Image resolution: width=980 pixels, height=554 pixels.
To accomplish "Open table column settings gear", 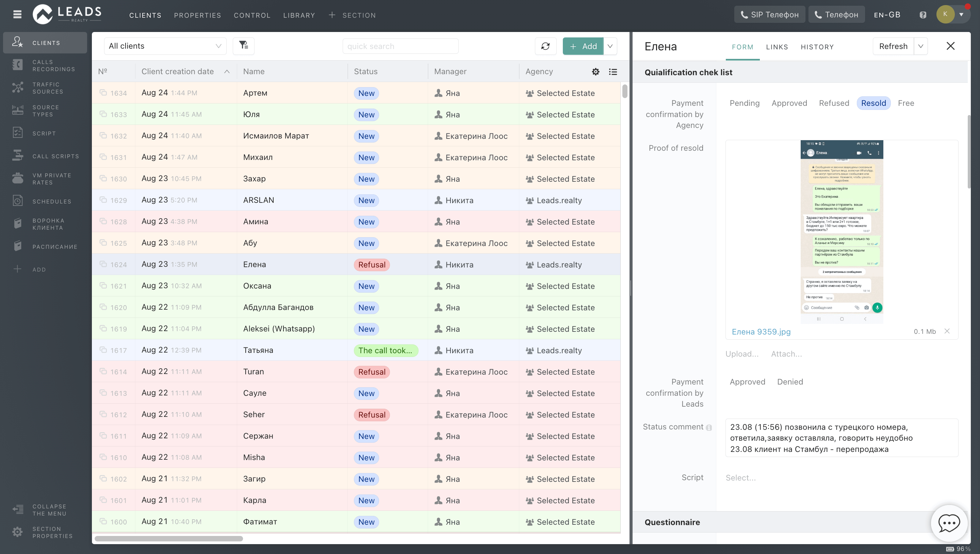I will (595, 71).
